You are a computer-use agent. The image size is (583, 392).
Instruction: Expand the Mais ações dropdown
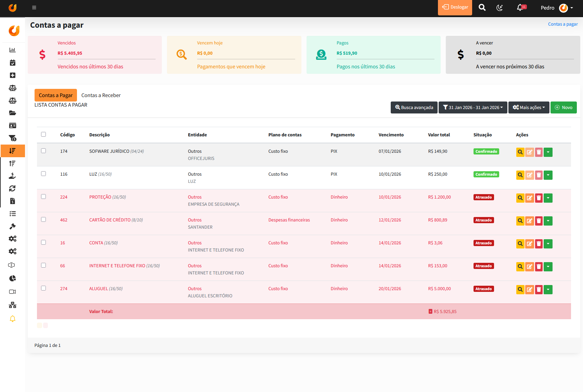(529, 107)
